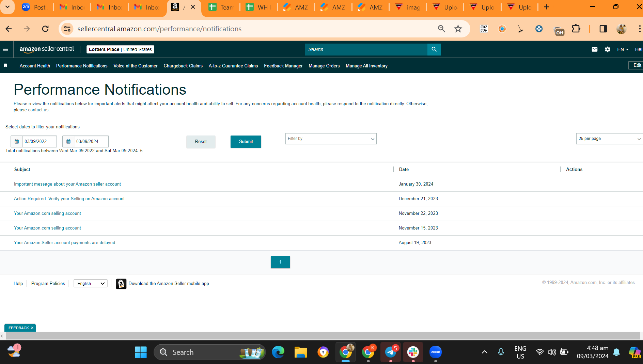
Task: Reload the page with the refresh icon
Action: 45,29
